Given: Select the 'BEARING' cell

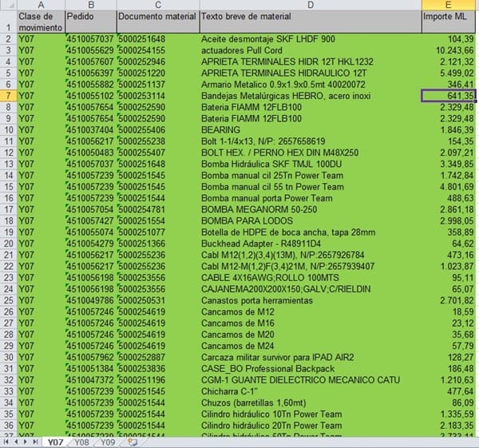Looking at the screenshot, I should point(311,130).
